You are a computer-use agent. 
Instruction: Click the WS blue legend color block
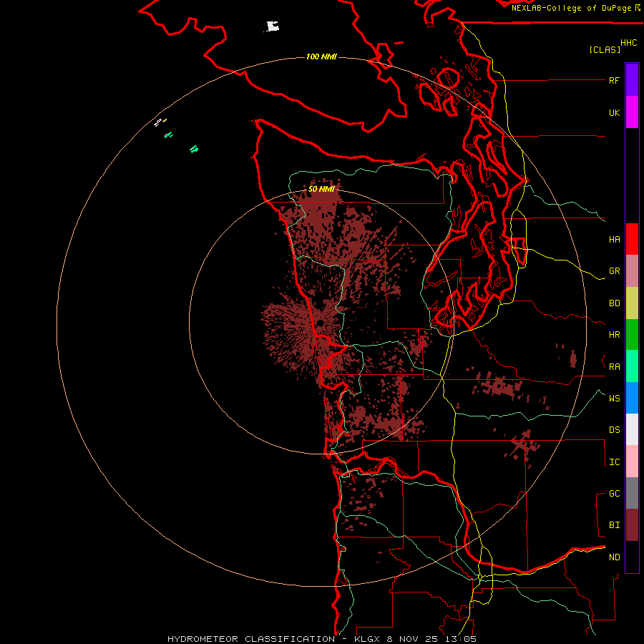(632, 398)
